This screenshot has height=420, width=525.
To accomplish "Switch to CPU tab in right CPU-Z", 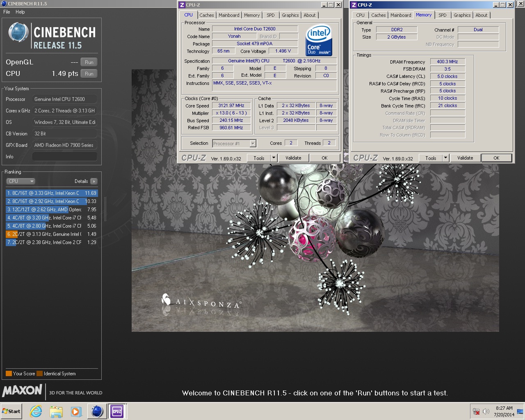I will 360,15.
